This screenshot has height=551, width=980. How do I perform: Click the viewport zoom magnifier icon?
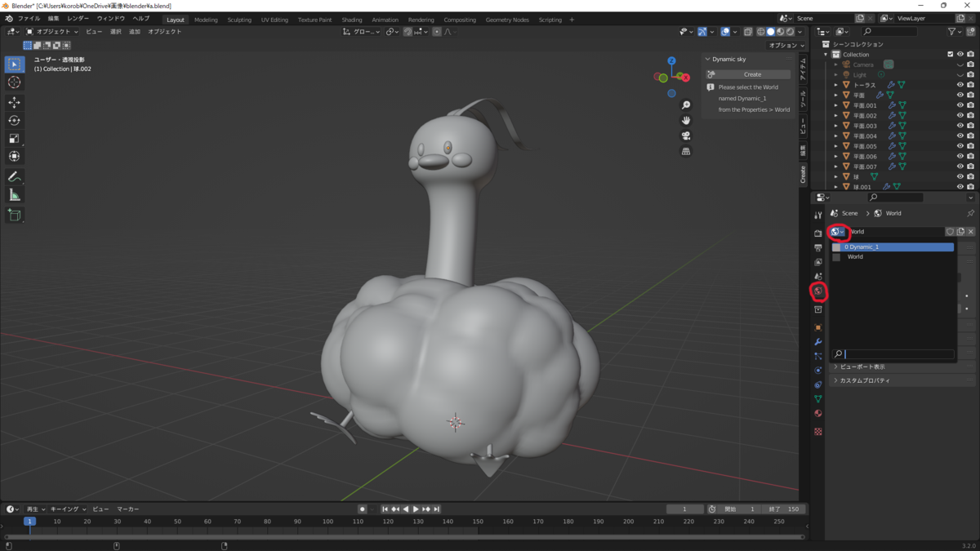pos(686,105)
